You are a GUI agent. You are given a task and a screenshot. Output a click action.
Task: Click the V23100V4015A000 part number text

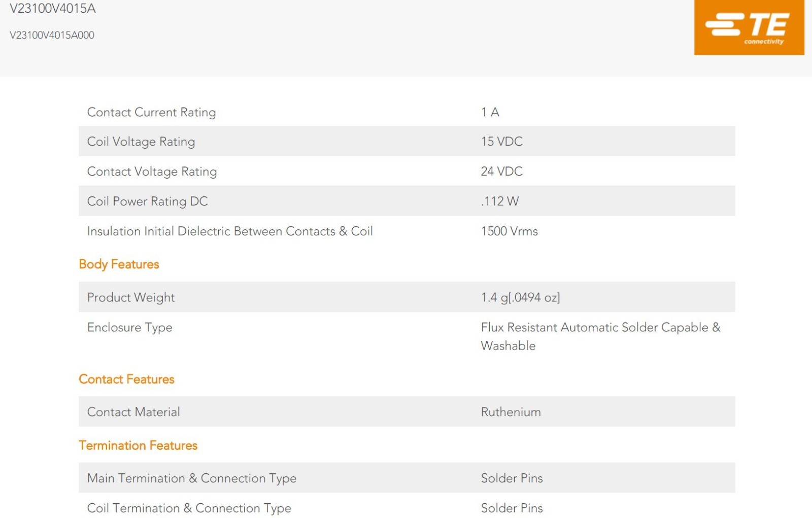pyautogui.click(x=52, y=35)
